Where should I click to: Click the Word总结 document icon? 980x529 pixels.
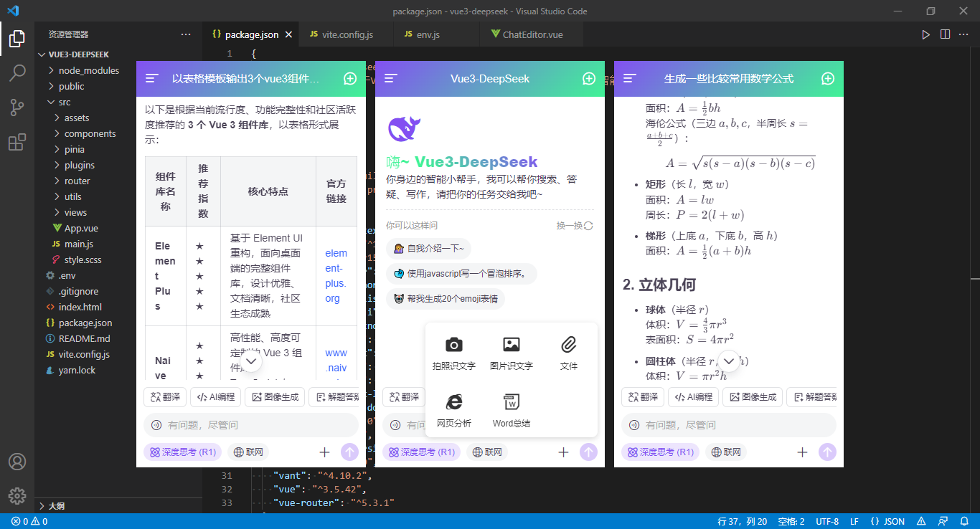point(512,401)
